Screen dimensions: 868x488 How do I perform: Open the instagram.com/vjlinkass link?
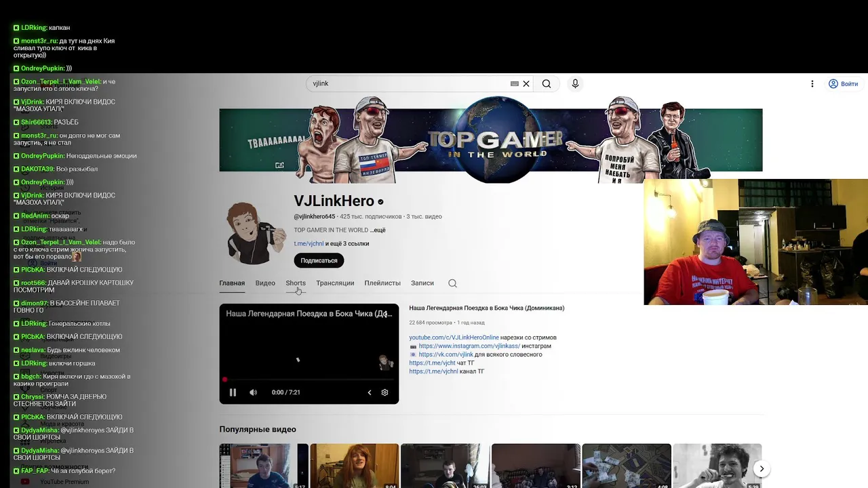469,346
